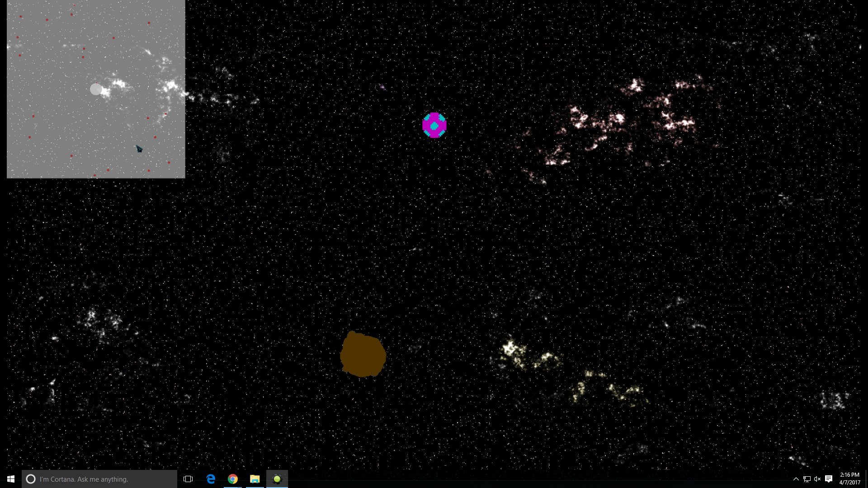Open Task View from the taskbar

click(188, 479)
